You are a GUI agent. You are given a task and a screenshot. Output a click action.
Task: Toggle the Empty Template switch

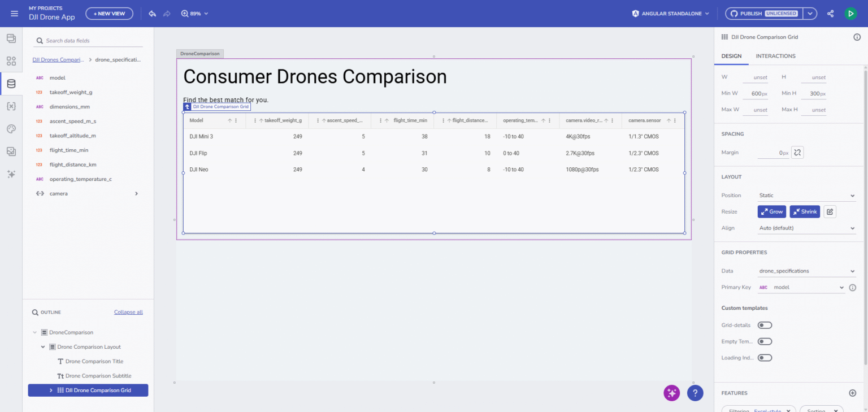pyautogui.click(x=765, y=341)
